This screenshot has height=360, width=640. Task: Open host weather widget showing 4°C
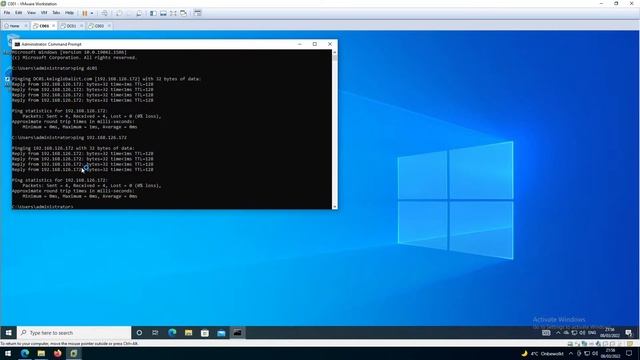(542, 353)
